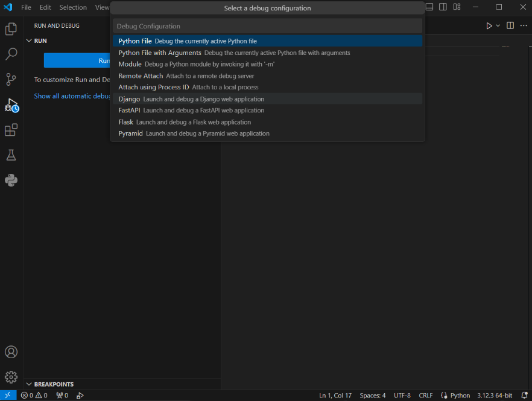Choose Python File with Arguments option
532x401 pixels.
click(x=267, y=53)
